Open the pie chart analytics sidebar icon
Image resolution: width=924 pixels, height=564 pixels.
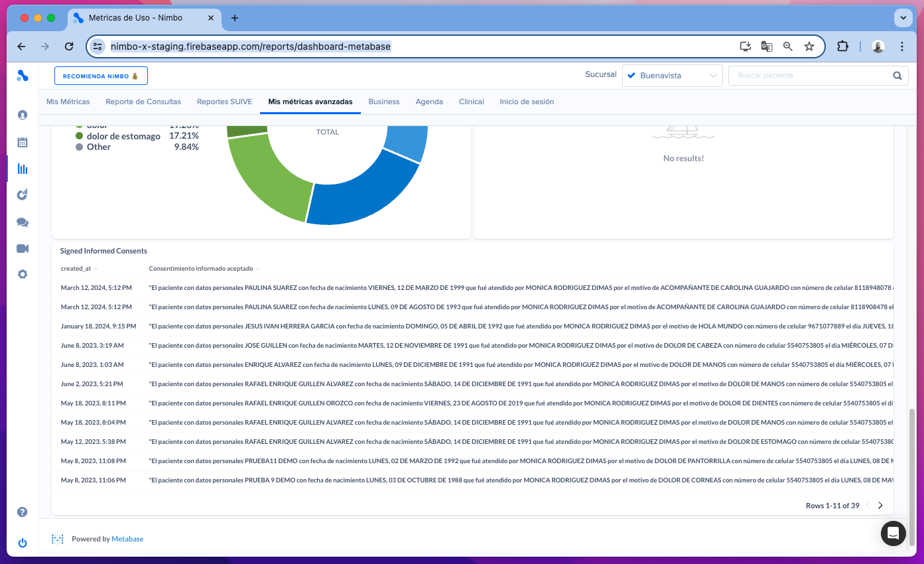[x=23, y=195]
